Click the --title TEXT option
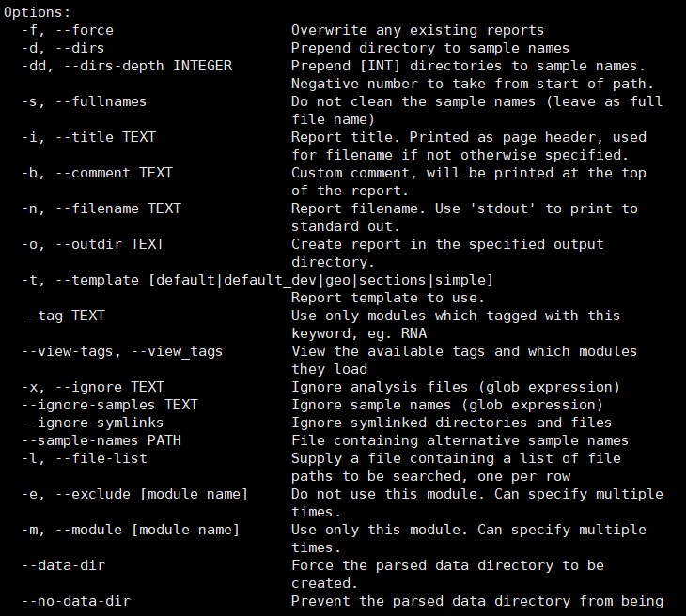The width and height of the screenshot is (686, 616). pos(101,137)
